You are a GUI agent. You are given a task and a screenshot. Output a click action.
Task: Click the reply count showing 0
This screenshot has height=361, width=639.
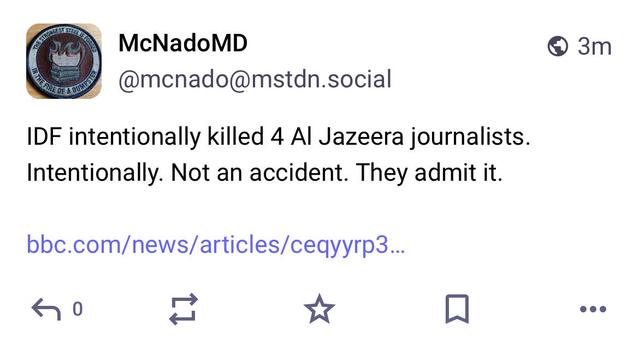pos(77,309)
